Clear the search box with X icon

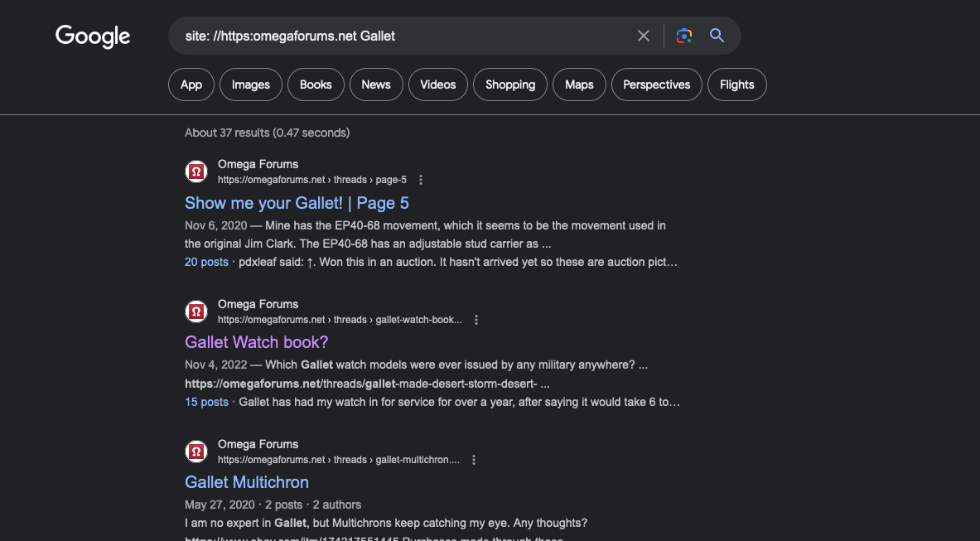pos(643,36)
